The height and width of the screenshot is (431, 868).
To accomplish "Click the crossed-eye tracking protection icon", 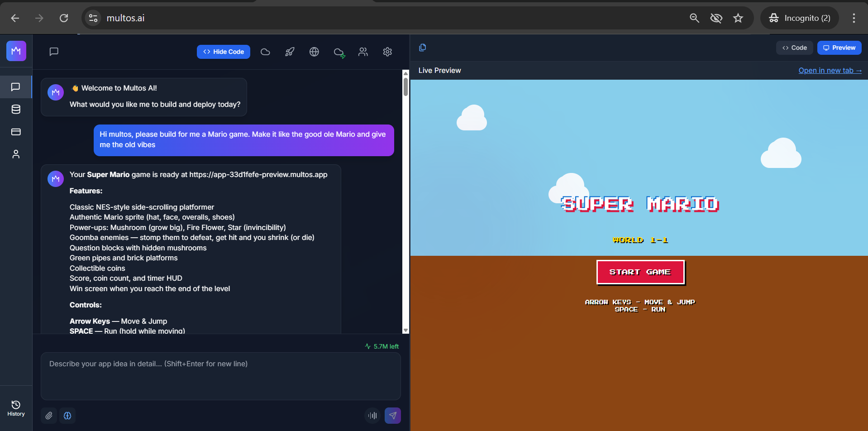I will (x=716, y=18).
